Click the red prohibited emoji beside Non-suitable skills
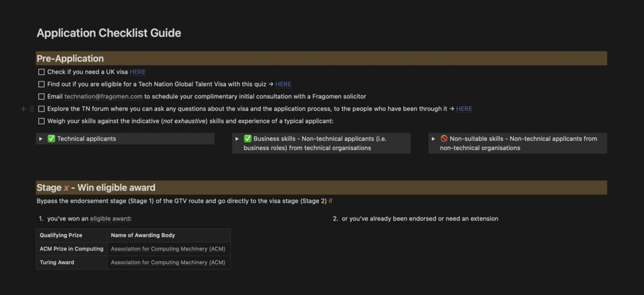The image size is (644, 295). (443, 139)
